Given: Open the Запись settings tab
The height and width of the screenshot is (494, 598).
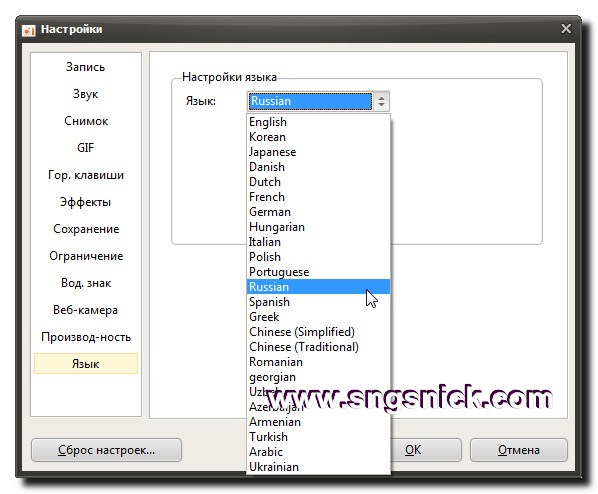Looking at the screenshot, I should 85,67.
